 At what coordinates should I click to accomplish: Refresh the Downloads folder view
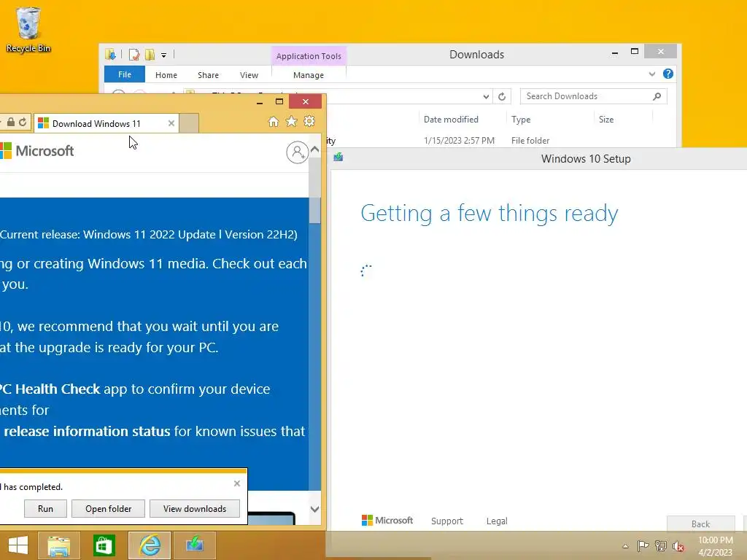[502, 97]
